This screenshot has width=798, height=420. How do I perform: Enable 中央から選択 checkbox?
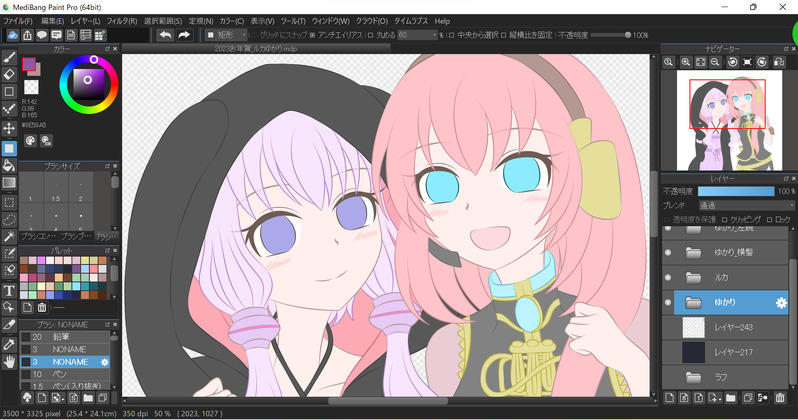pyautogui.click(x=451, y=35)
